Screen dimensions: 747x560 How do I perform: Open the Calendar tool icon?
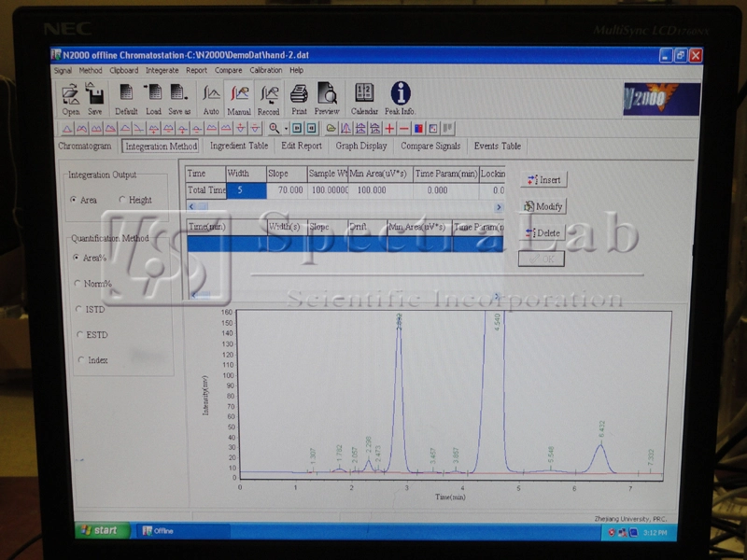[x=364, y=94]
